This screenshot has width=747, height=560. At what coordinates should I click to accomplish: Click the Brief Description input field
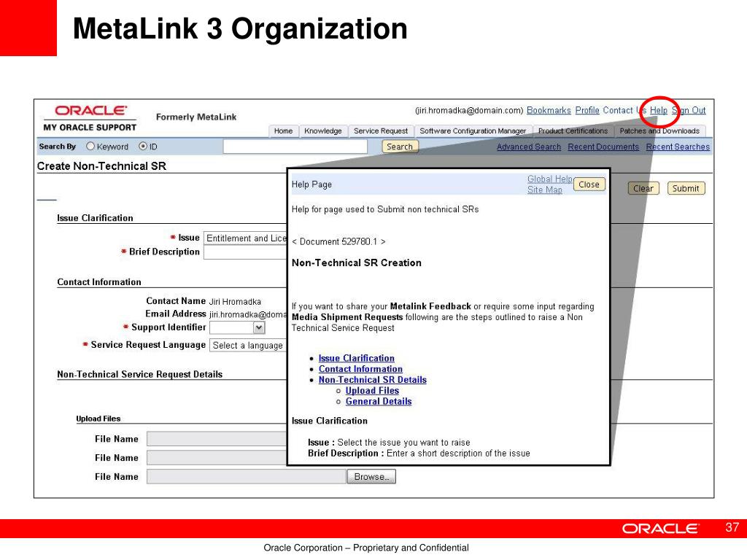coord(245,252)
